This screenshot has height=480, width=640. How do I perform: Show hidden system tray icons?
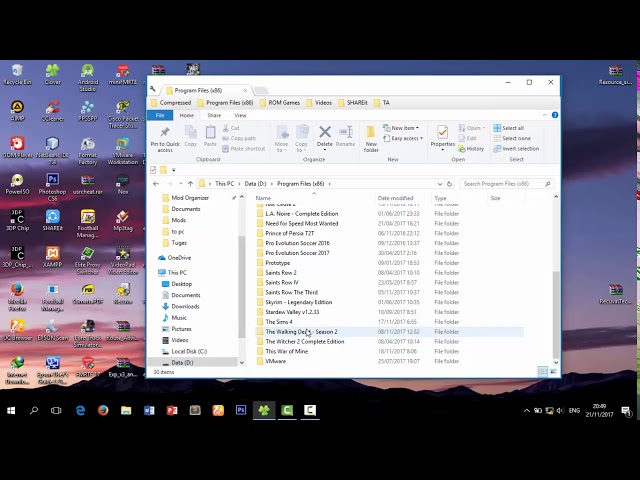(527, 410)
